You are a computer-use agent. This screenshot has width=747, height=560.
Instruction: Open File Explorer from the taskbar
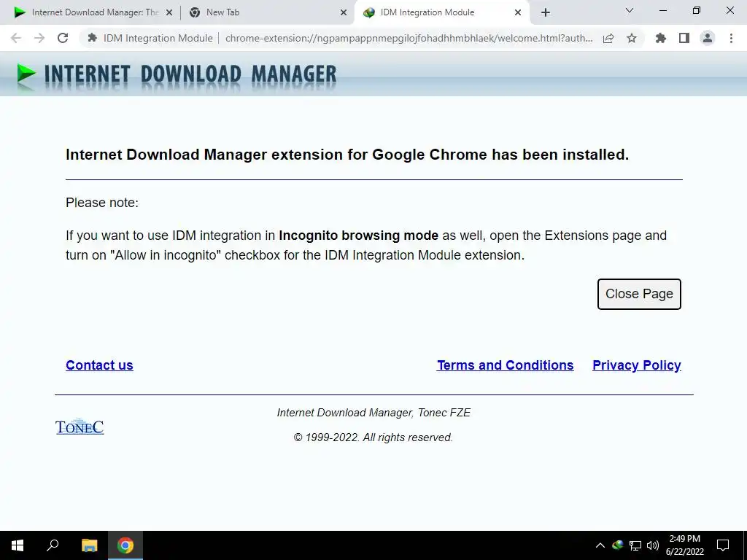point(89,545)
